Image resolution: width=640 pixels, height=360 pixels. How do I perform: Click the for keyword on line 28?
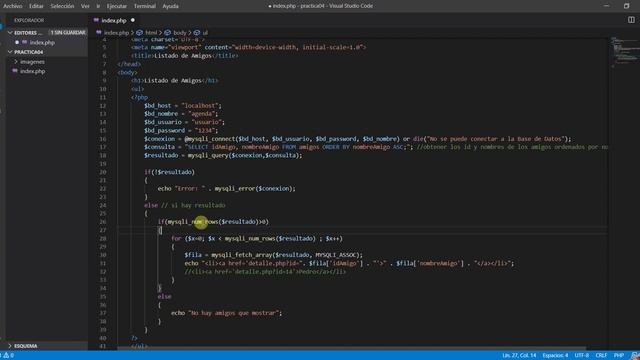point(176,238)
